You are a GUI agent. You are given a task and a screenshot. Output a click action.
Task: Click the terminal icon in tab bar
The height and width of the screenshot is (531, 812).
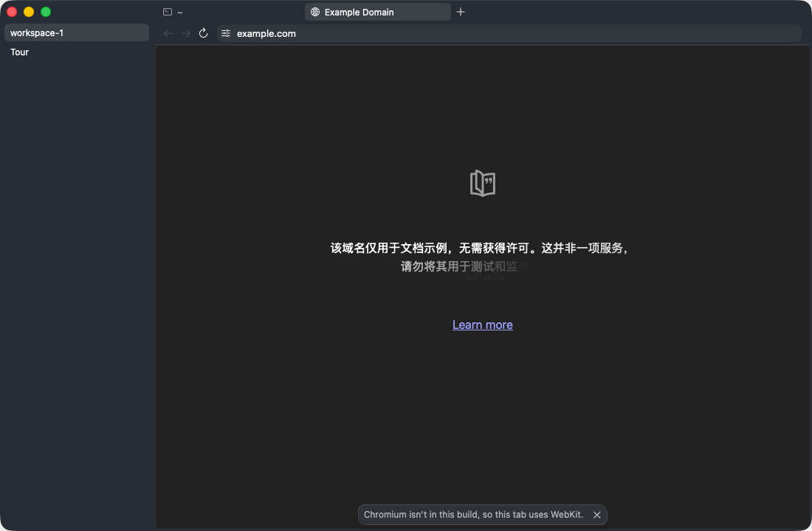tap(168, 12)
